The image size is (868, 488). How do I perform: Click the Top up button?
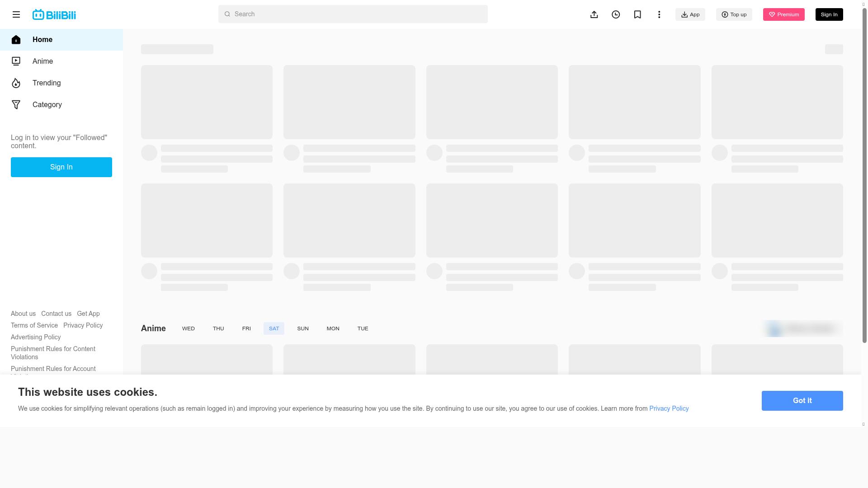tap(734, 14)
